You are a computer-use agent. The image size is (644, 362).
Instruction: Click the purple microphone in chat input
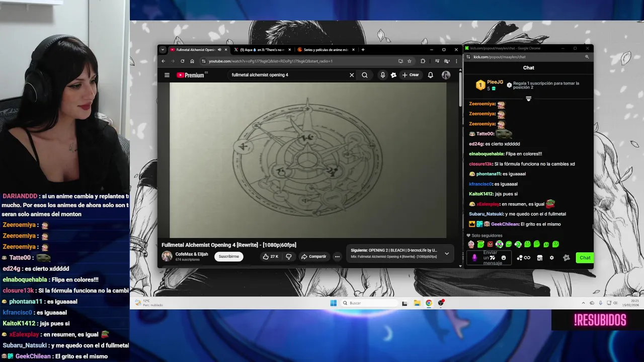[474, 258]
